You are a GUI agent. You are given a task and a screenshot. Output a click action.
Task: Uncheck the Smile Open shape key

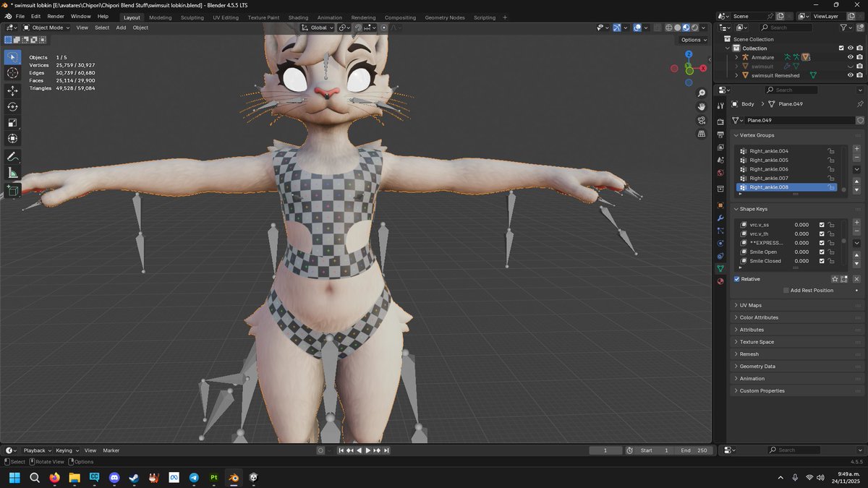[x=820, y=252]
